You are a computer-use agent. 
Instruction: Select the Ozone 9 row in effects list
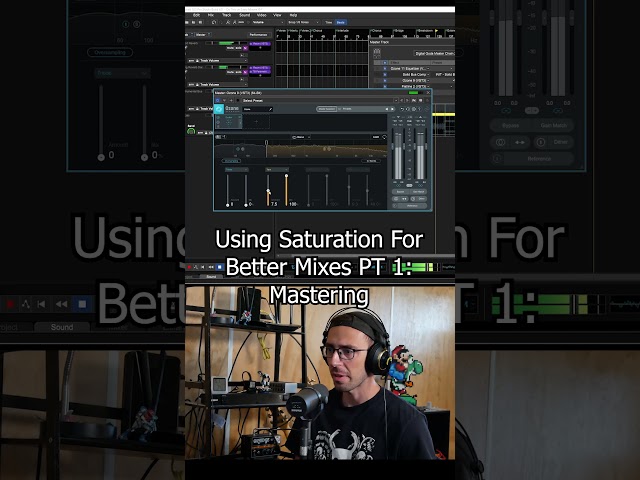416,80
